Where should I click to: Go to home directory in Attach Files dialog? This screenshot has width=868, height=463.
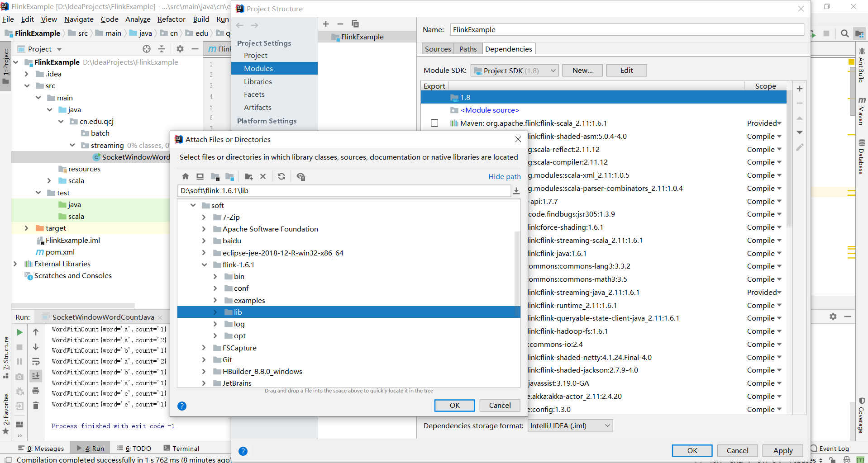point(185,177)
